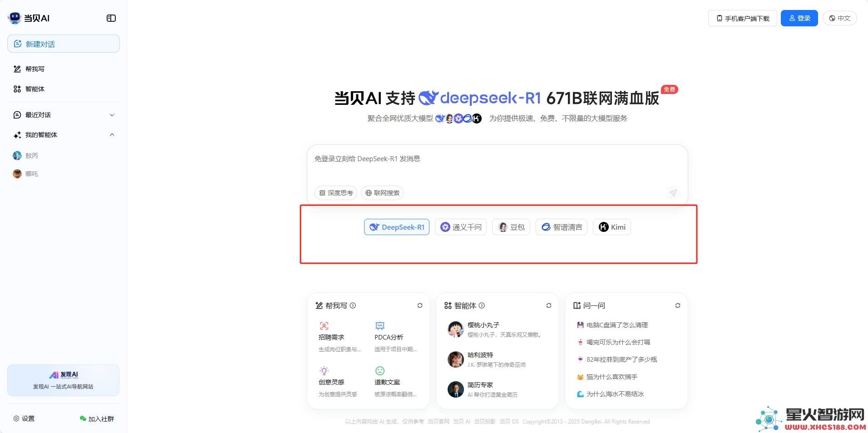The width and height of the screenshot is (868, 433).
Task: Click the send paper-plane icon
Action: tap(673, 193)
